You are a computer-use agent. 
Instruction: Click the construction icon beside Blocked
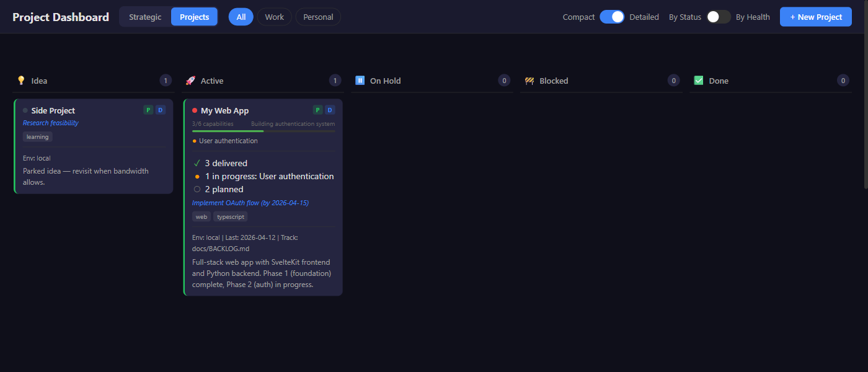[529, 80]
